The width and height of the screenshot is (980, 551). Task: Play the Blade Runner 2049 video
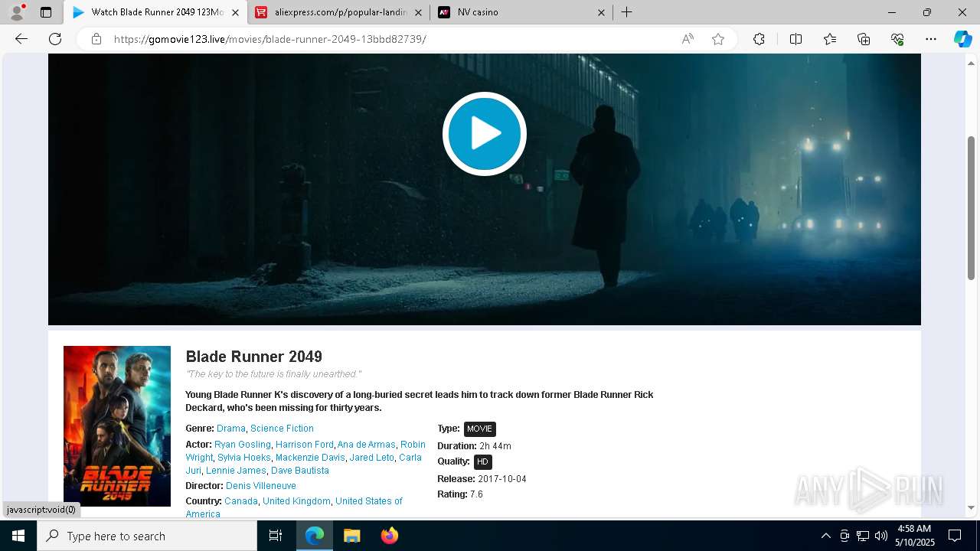tap(485, 134)
